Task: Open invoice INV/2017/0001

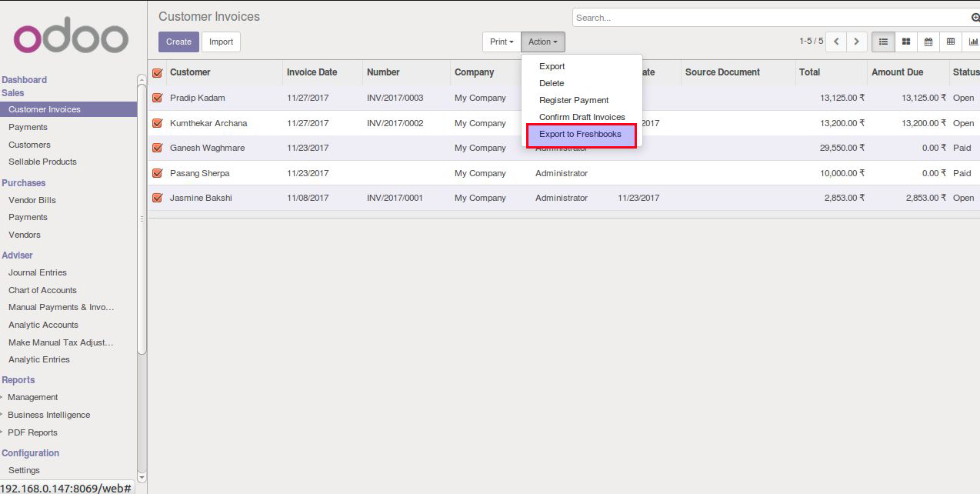Action: click(395, 198)
